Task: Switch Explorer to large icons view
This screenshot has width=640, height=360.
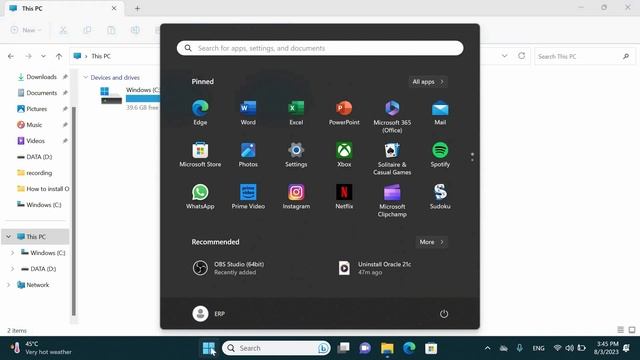Action: click(x=632, y=330)
